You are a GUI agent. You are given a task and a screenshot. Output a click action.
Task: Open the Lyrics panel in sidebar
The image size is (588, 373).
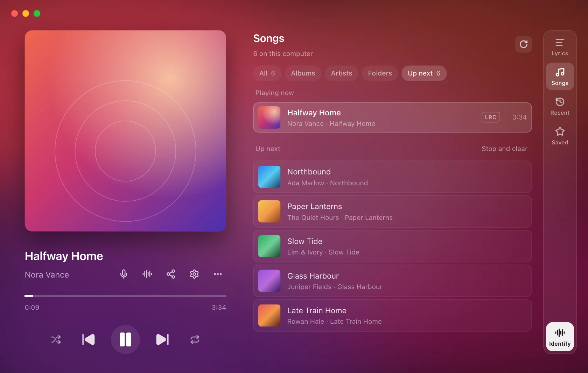560,47
